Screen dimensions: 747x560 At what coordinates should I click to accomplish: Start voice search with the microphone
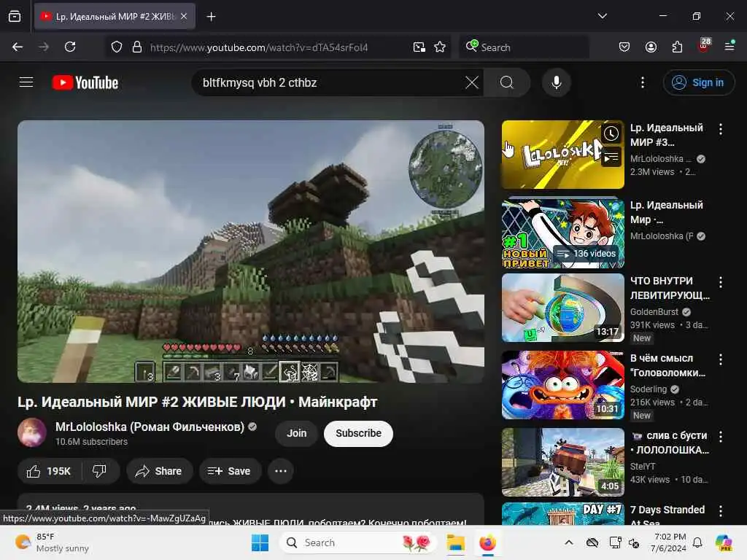click(556, 82)
